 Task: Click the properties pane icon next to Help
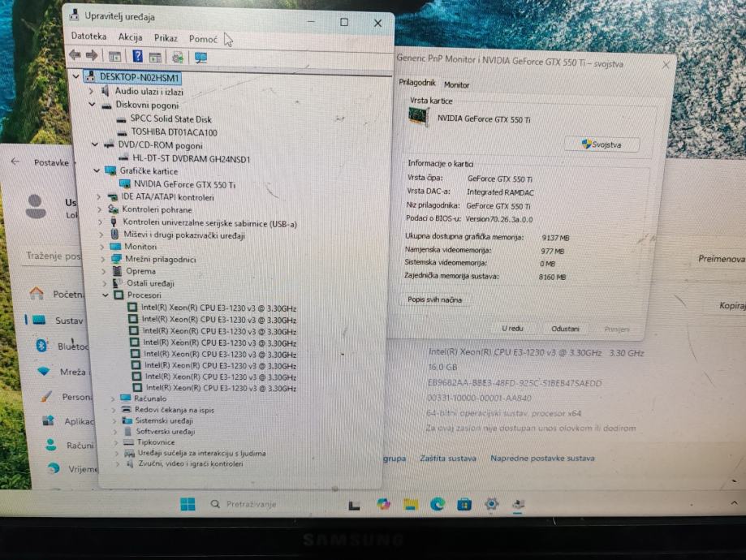pos(155,58)
